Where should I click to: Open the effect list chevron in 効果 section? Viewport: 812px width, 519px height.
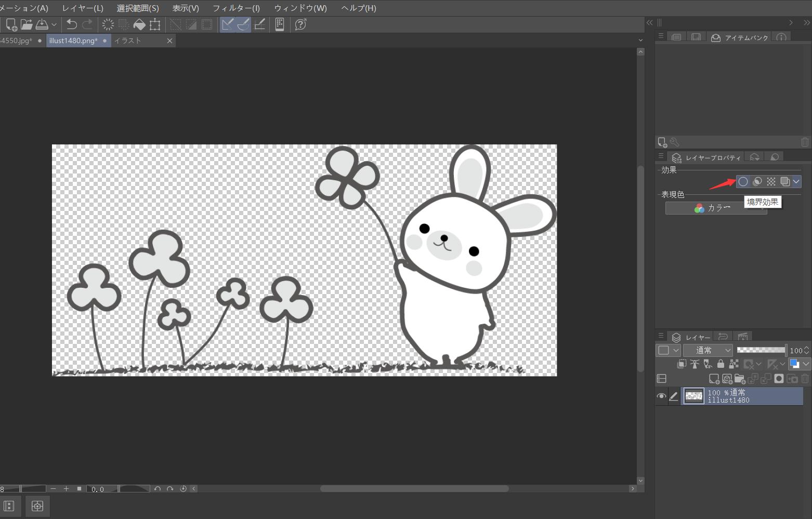pos(796,181)
